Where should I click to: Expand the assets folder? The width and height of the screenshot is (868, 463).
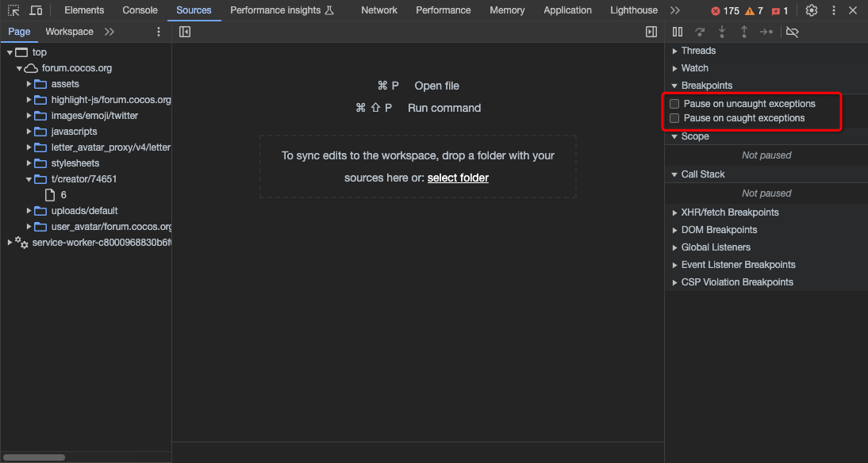pyautogui.click(x=29, y=84)
